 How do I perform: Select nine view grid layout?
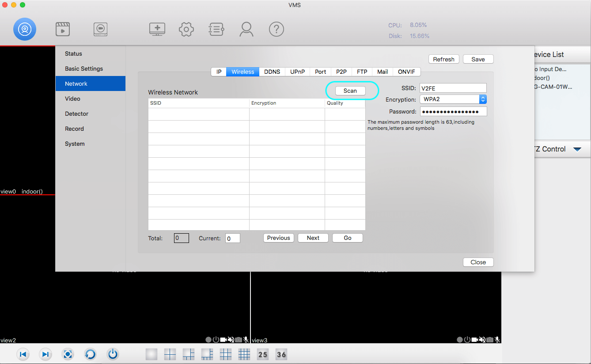point(226,354)
